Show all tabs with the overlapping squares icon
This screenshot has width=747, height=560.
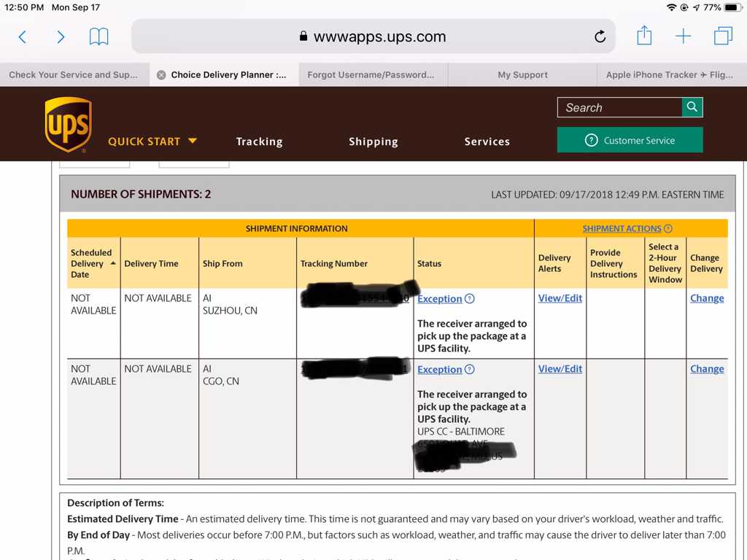point(723,36)
